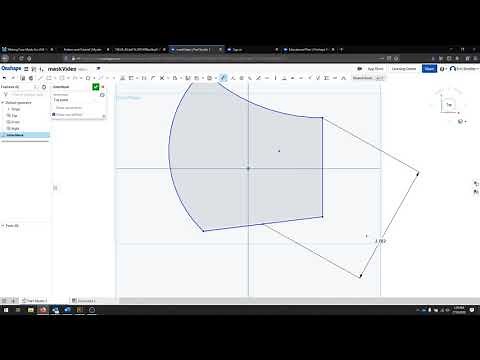Screen dimensions: 480x360
Task: Open trim tool dropdown arrow
Action: [167, 78]
